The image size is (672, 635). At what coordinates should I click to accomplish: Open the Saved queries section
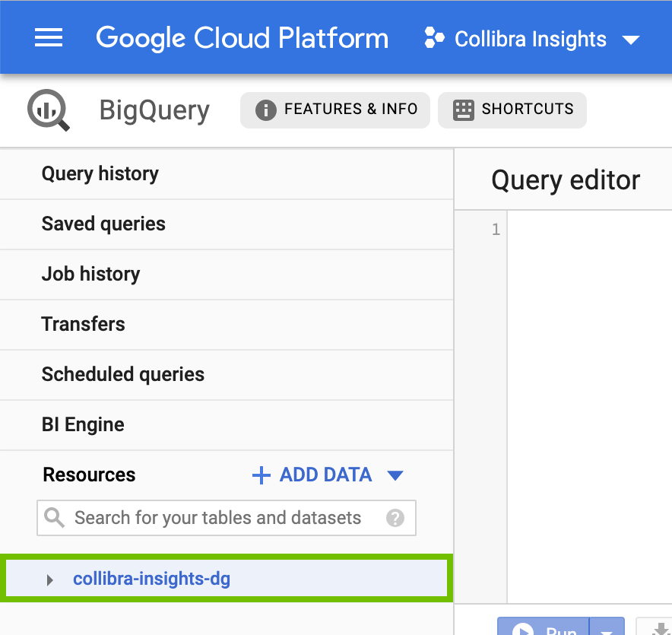coord(103,224)
